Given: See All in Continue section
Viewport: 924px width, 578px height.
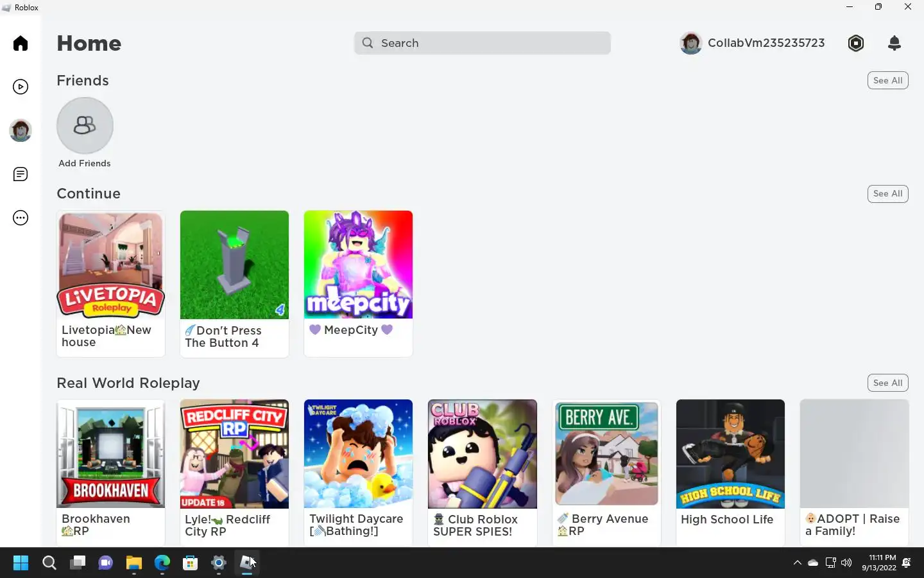Looking at the screenshot, I should (887, 193).
